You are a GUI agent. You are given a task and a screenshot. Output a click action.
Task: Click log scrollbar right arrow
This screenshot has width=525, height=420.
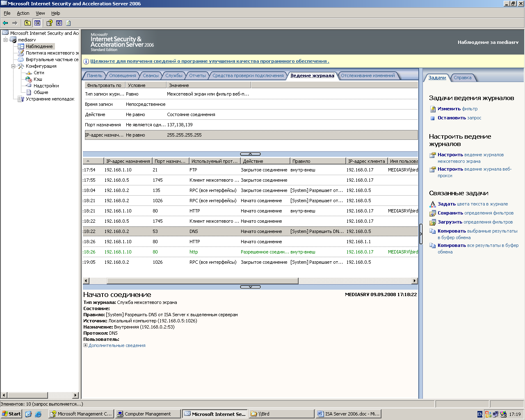[415, 281]
